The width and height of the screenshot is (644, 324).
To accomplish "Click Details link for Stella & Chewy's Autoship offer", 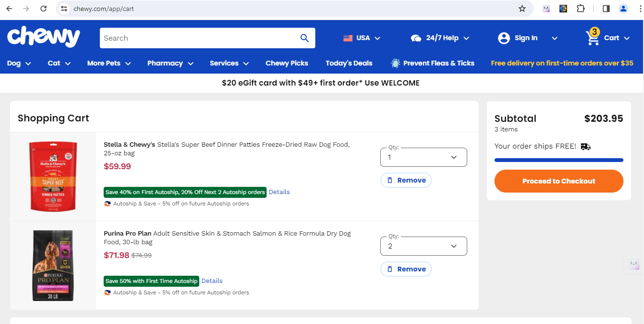I will tap(279, 192).
